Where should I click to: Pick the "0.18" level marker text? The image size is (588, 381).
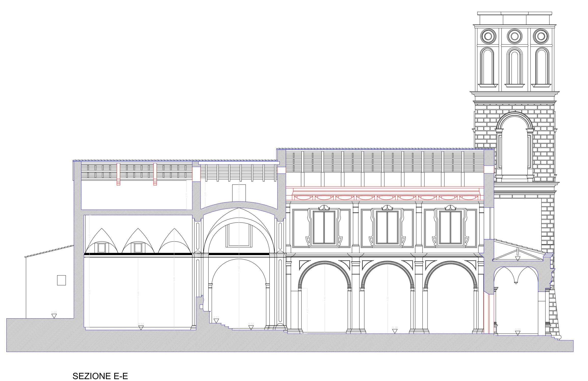click(395, 327)
